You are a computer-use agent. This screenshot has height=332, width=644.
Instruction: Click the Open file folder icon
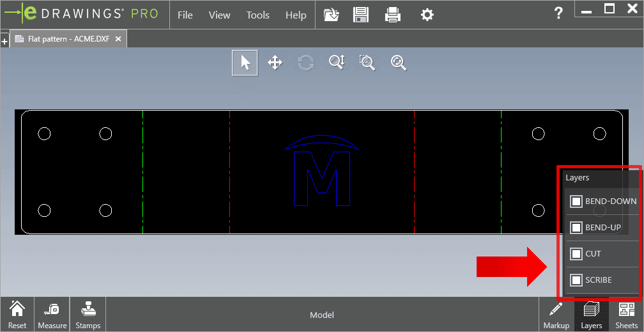tap(332, 15)
